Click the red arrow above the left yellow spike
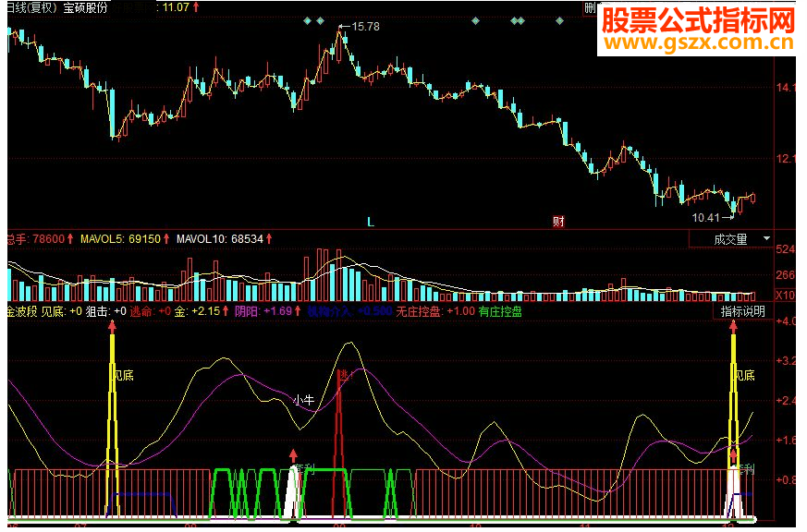Viewport: 807px width, 532px height. (x=112, y=325)
